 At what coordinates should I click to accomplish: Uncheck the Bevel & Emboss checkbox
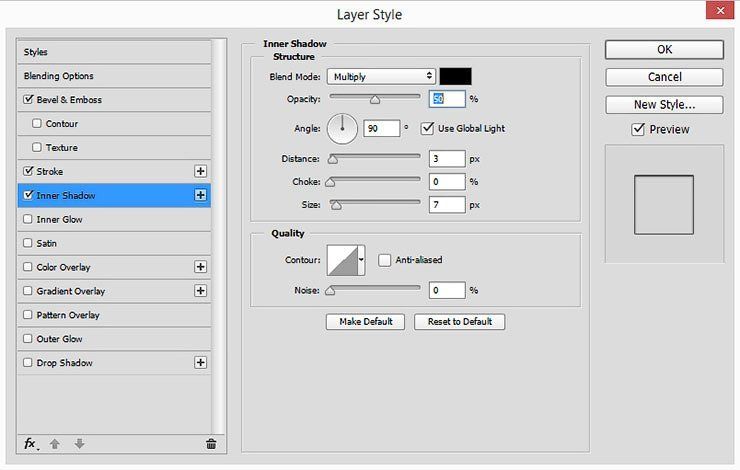point(28,100)
